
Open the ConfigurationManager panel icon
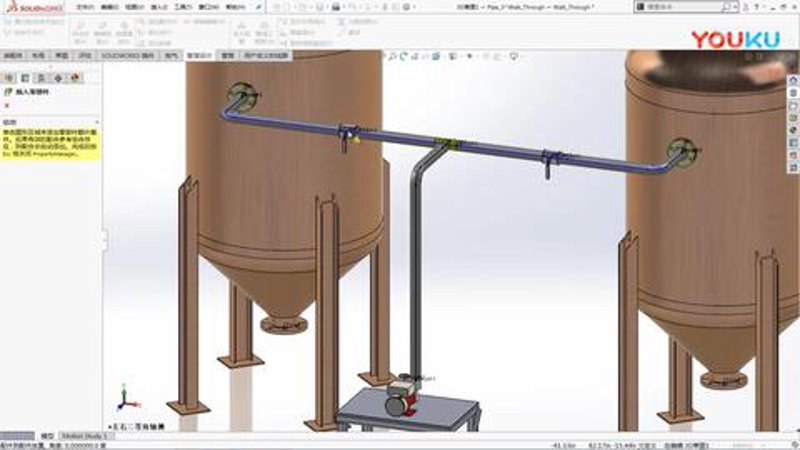click(x=42, y=78)
